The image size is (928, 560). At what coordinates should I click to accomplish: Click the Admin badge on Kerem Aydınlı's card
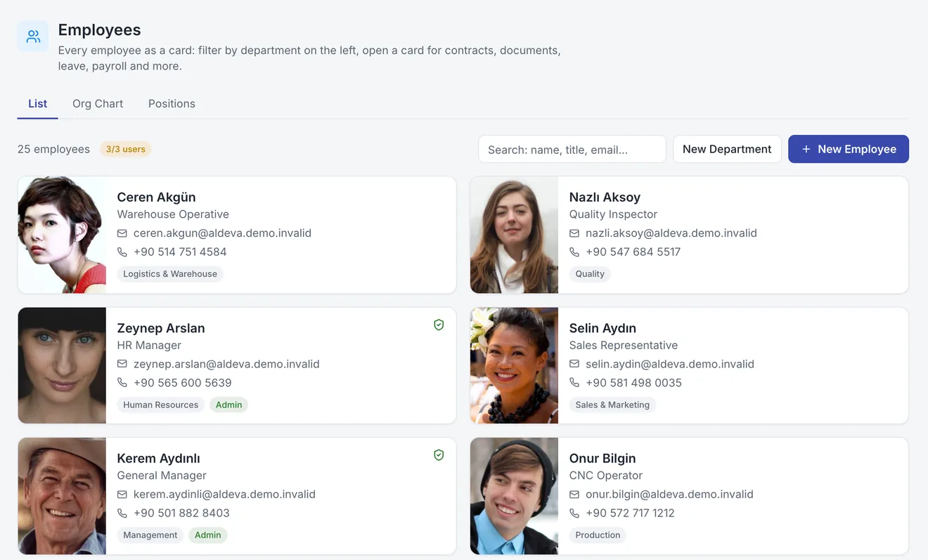[x=208, y=535]
